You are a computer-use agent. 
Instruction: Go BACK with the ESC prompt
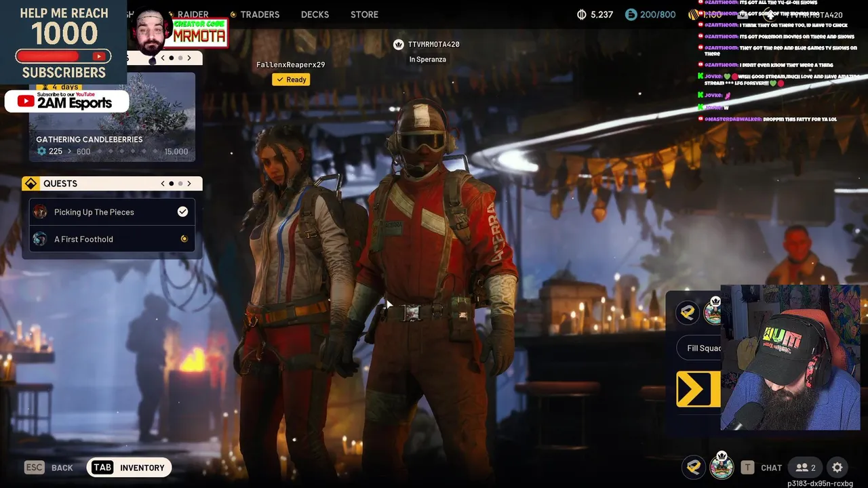pos(49,468)
